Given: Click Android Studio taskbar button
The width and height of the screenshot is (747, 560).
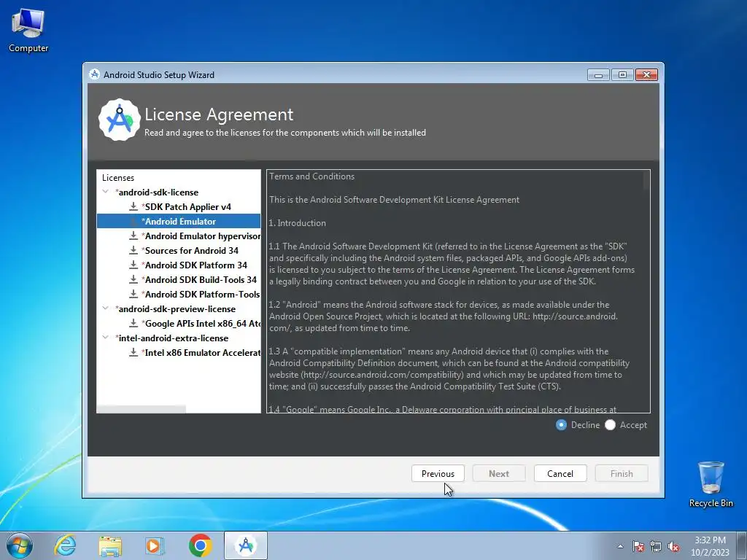Looking at the screenshot, I should click(x=246, y=545).
